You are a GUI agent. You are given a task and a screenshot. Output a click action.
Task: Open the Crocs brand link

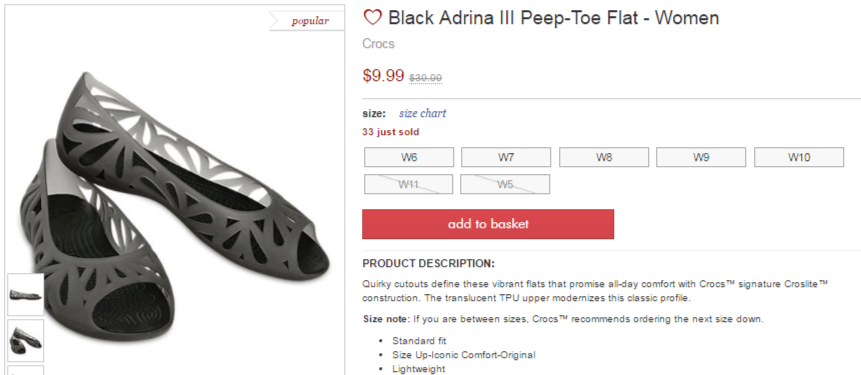pyautogui.click(x=378, y=44)
